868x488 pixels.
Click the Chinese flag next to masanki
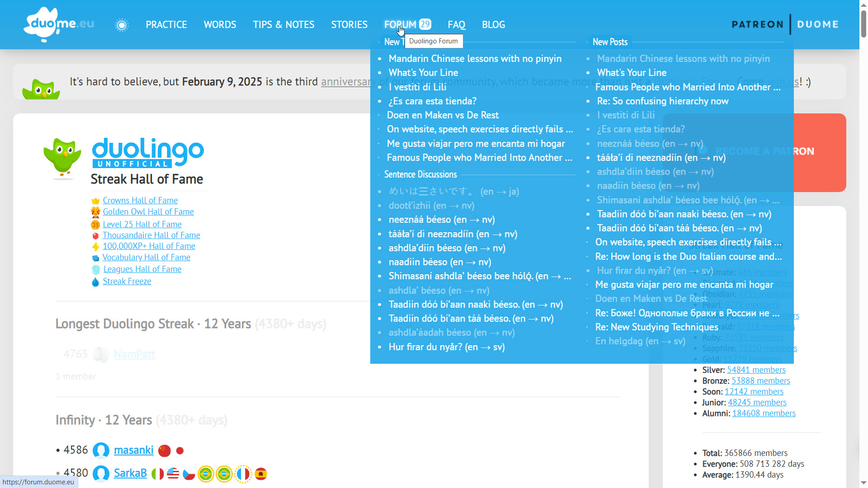pos(165,450)
